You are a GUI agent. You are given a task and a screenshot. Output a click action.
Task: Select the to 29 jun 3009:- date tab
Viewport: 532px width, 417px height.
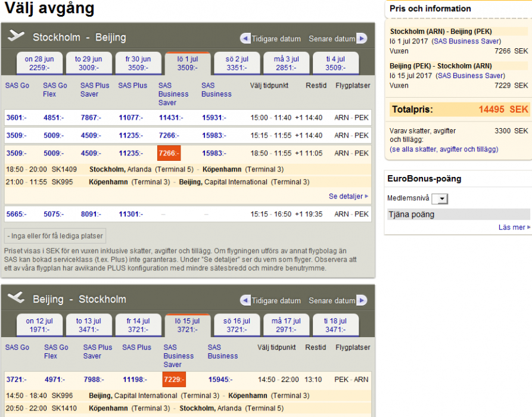[89, 63]
